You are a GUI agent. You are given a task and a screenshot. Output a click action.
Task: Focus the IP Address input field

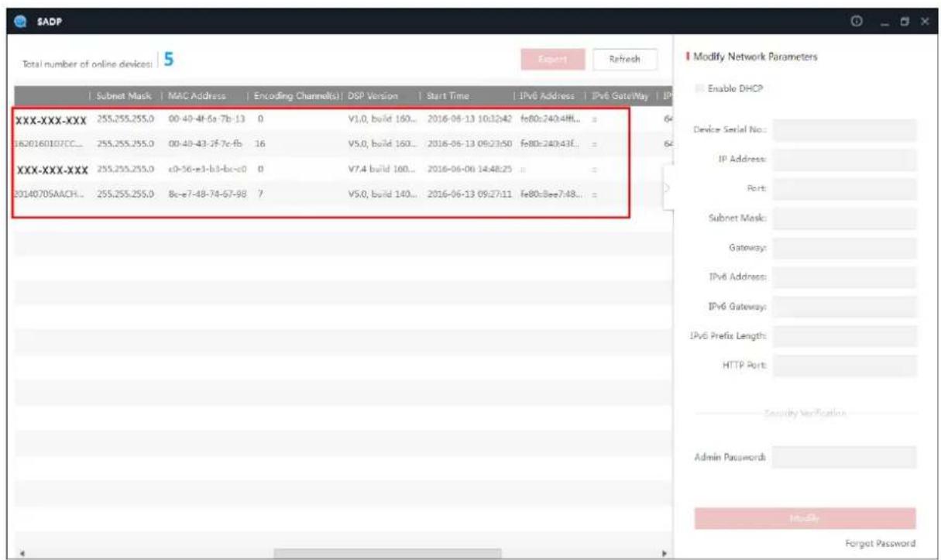(x=844, y=160)
